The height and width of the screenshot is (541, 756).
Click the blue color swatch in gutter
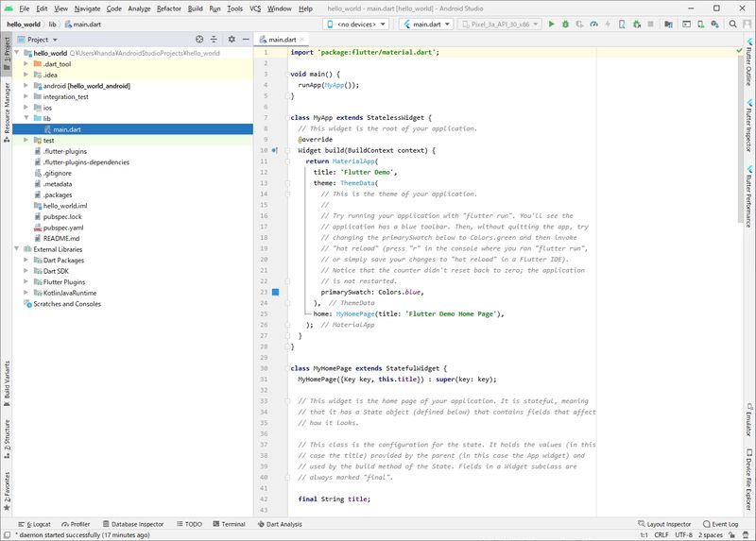[275, 293]
